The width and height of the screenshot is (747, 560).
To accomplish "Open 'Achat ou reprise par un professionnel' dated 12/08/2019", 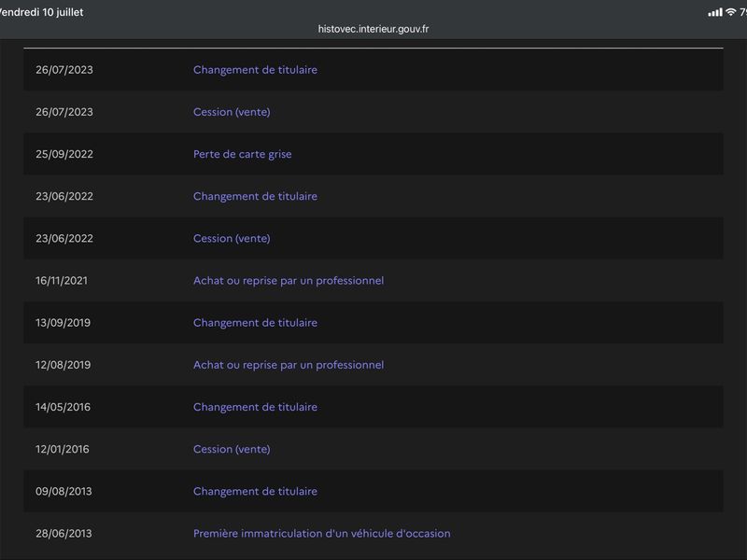I will pyautogui.click(x=289, y=365).
